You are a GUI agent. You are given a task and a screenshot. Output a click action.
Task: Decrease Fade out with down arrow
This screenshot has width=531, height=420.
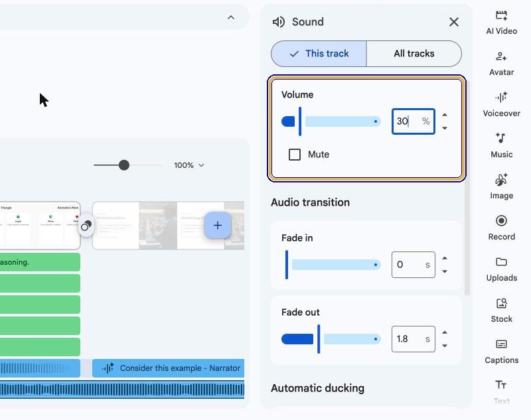point(445,346)
